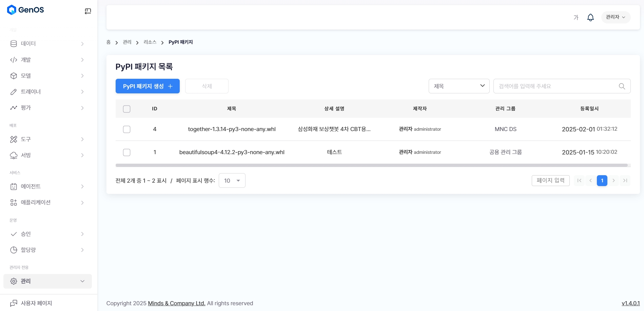Open the 제목 search filter dropdown
644x311 pixels.
tap(459, 86)
